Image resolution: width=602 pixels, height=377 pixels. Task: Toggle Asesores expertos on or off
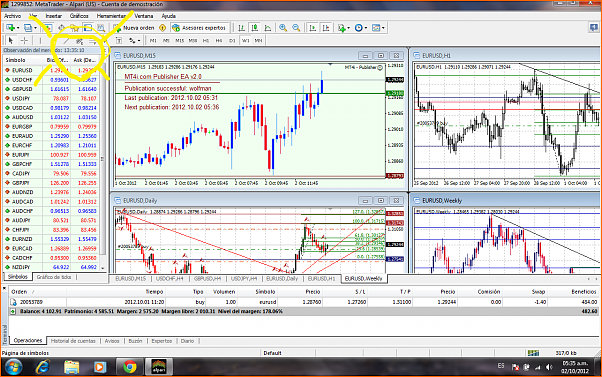coord(199,28)
